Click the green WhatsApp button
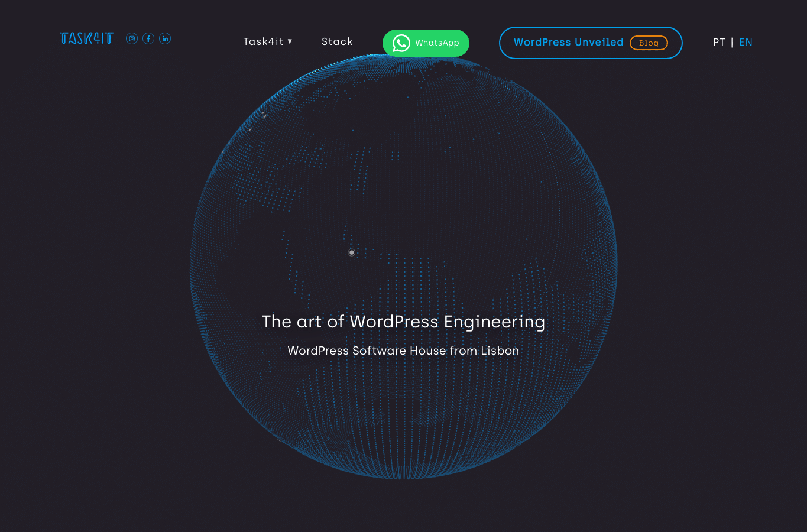This screenshot has height=532, width=807. (426, 43)
